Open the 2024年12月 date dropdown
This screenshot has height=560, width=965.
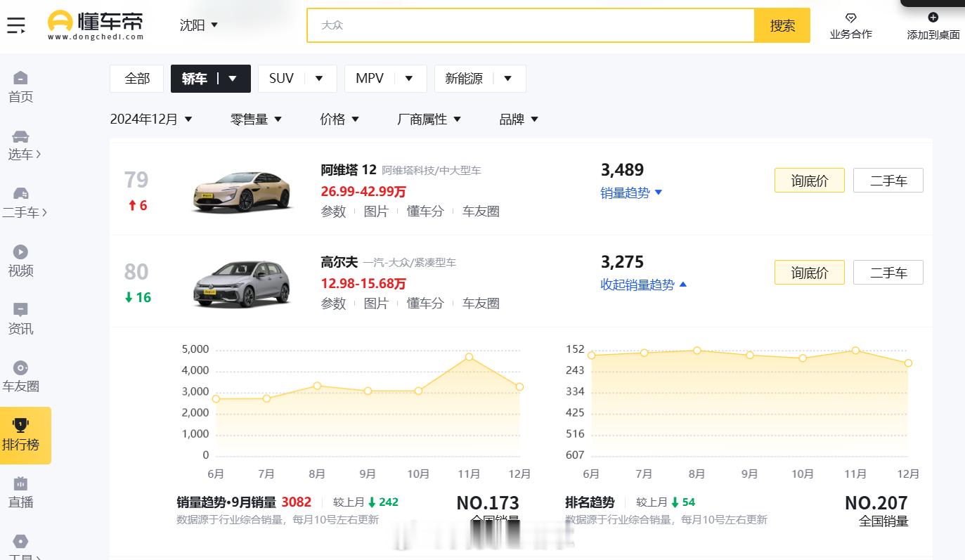pos(151,119)
